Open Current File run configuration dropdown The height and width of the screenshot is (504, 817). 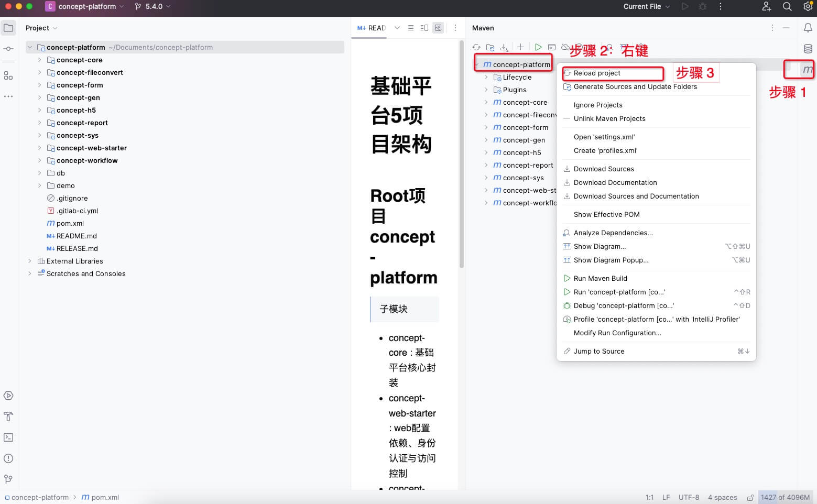tap(646, 6)
